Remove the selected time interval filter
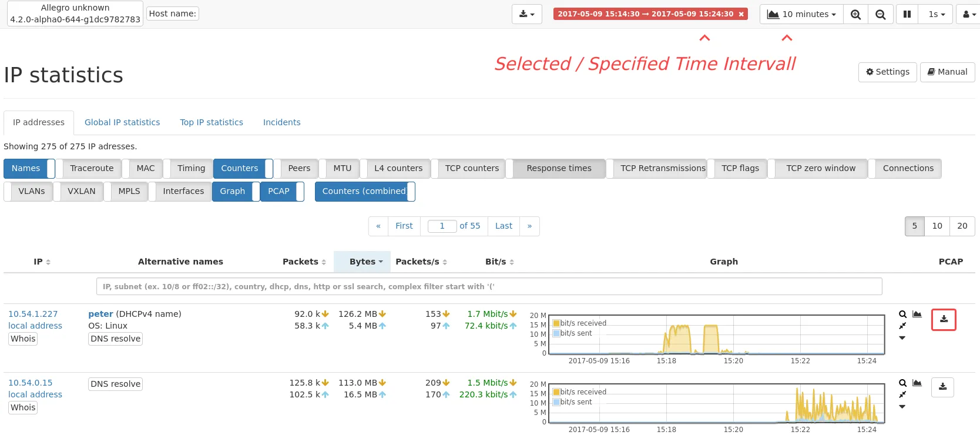The image size is (980, 435). [x=741, y=14]
